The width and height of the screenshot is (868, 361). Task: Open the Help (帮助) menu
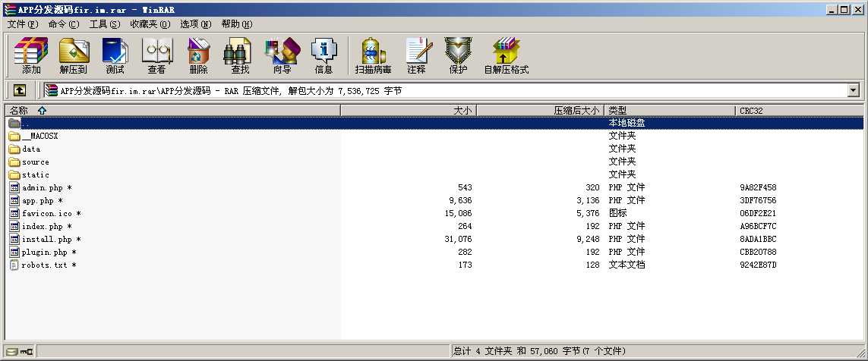coord(237,24)
